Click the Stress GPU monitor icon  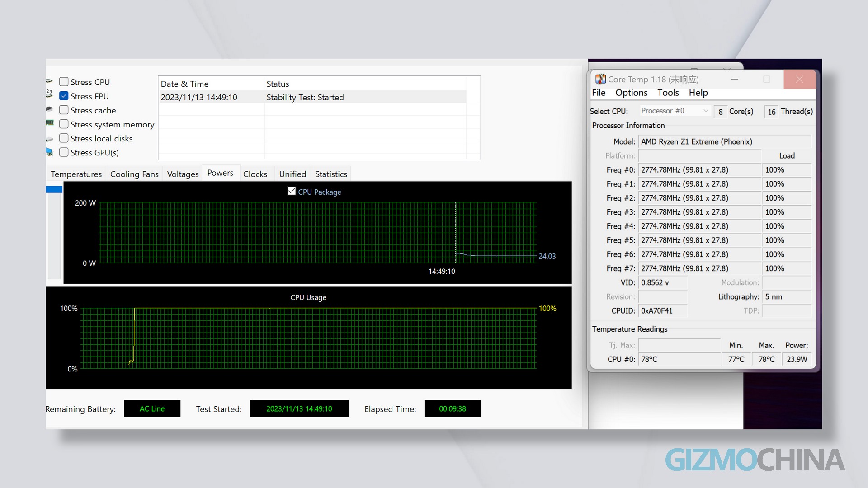(x=49, y=152)
